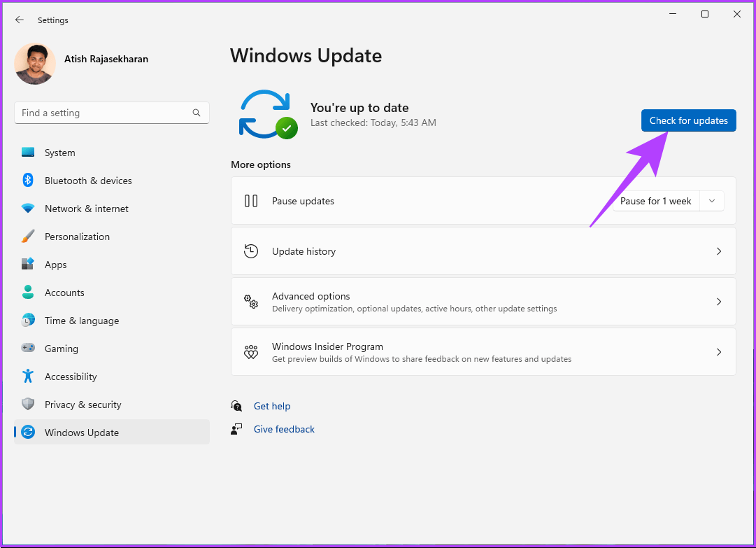
Task: Open Personalization settings
Action: [77, 237]
